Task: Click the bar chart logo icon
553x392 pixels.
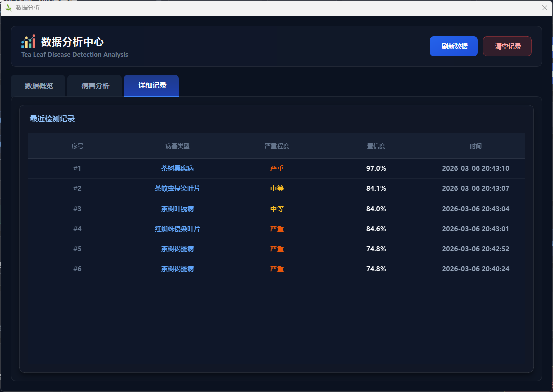Action: point(28,42)
